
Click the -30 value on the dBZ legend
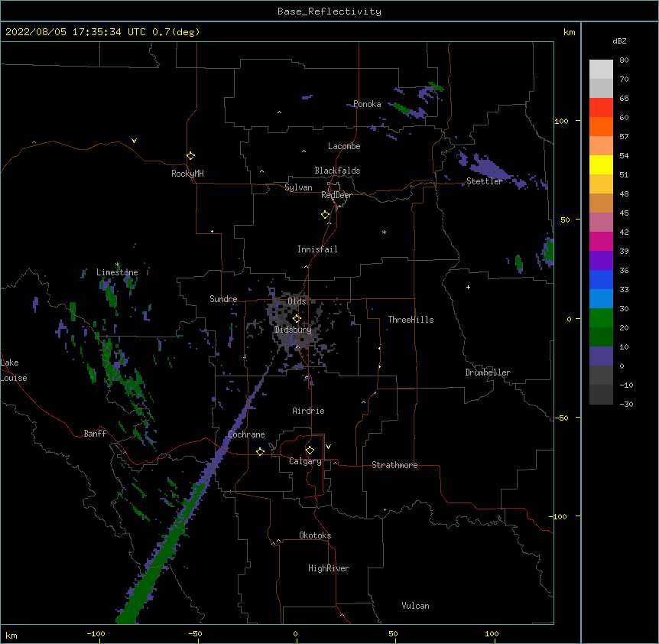(626, 405)
